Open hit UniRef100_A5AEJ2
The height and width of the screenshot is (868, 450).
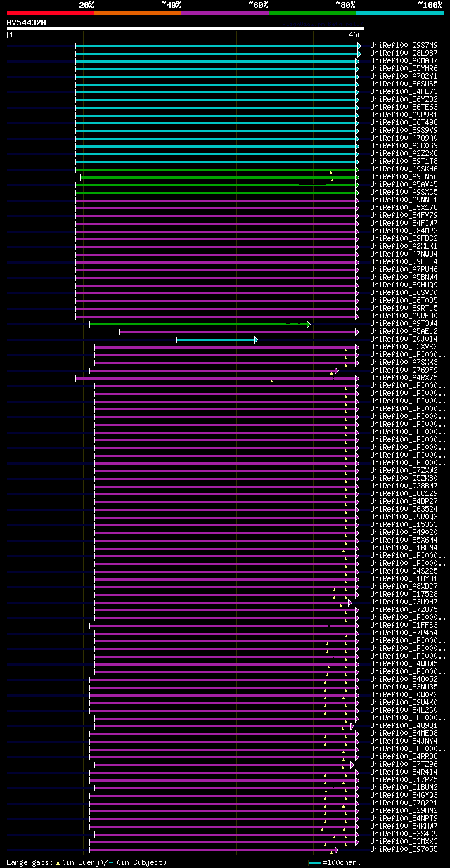coord(404,331)
